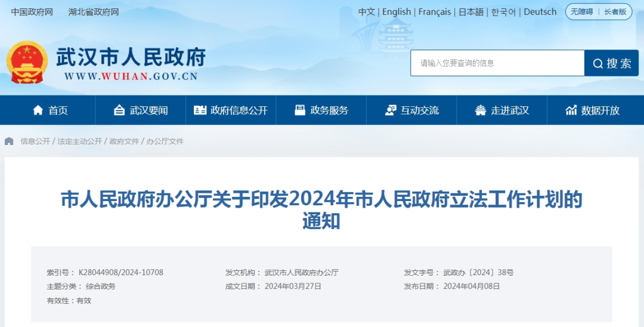This screenshot has width=644, height=327.
Task: Open the 互动交流 menu
Action: 420,110
